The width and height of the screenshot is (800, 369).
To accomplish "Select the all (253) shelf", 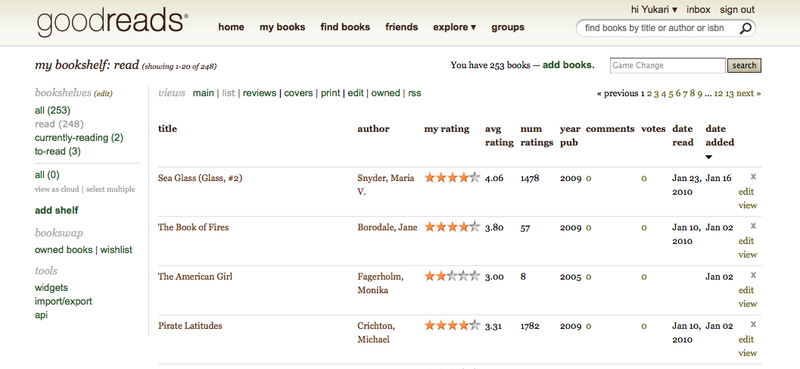I will (x=53, y=110).
